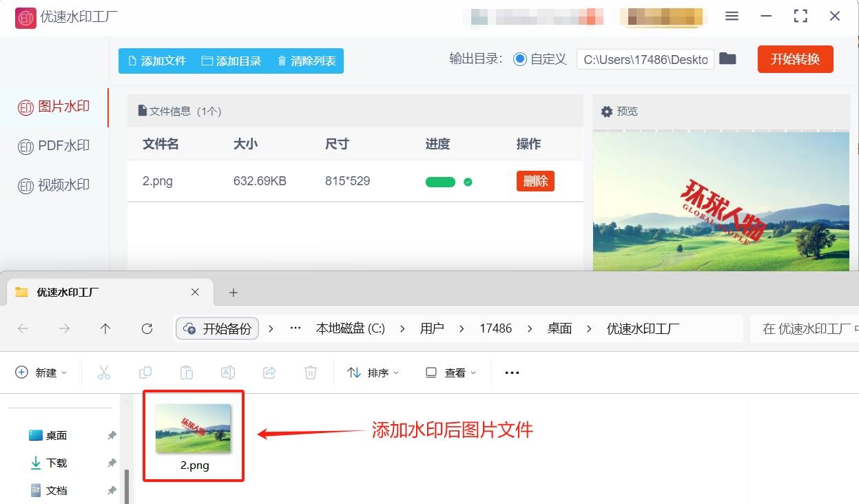Open 下载 folder in navigation pane

pos(56,463)
